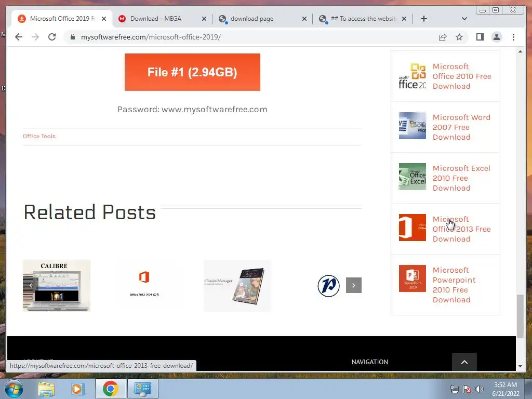Image resolution: width=532 pixels, height=399 pixels.
Task: Open the Calibre related post thumbnail
Action: click(57, 285)
